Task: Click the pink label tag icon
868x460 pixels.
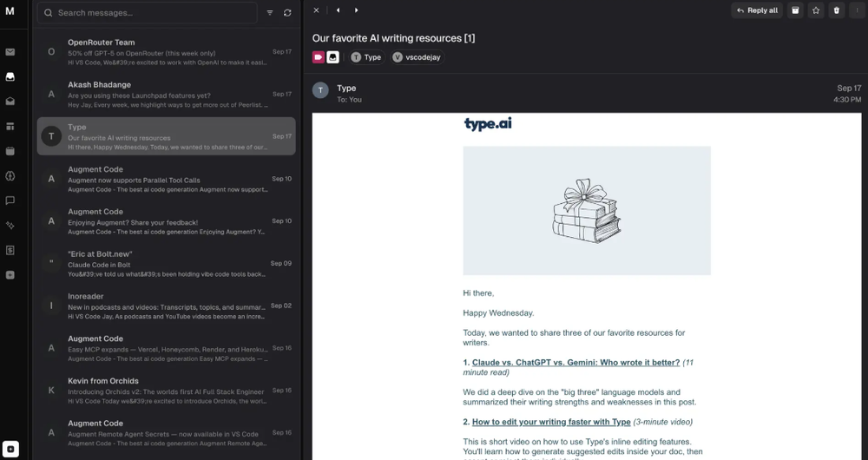Action: coord(319,57)
